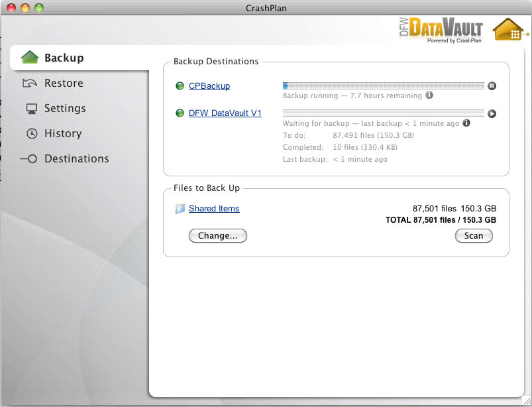Screen dimensions: 532x407
Task: Click the green status dot beside DFW DataVault V1
Action: point(180,113)
